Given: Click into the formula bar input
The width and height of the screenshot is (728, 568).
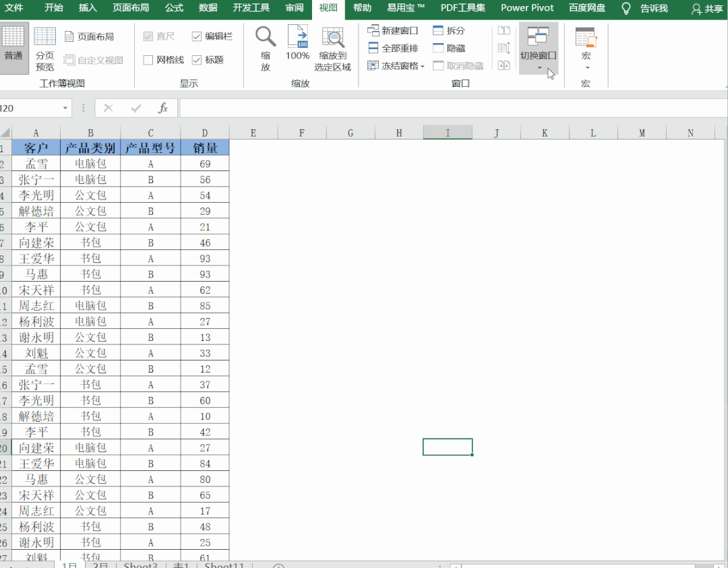Looking at the screenshot, I should 453,108.
